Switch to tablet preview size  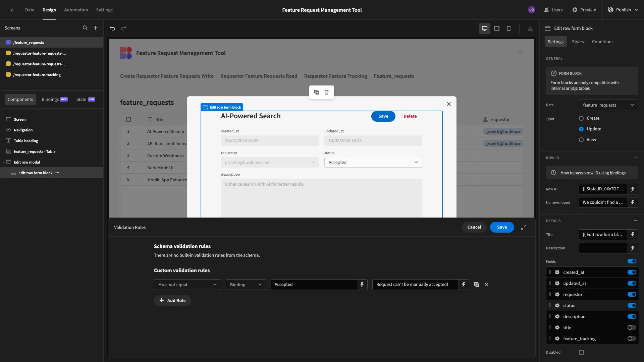pos(497,28)
